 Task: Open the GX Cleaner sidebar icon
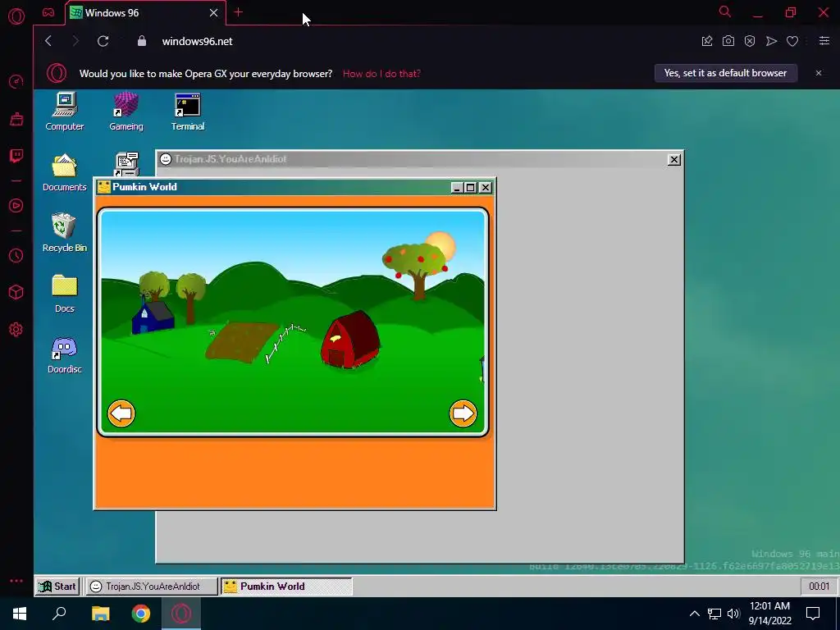click(16, 119)
